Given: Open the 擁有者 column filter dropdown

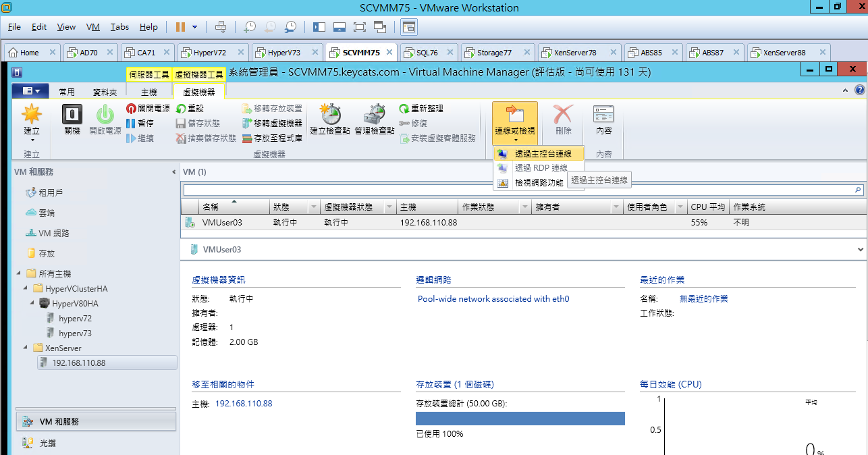Looking at the screenshot, I should (616, 207).
